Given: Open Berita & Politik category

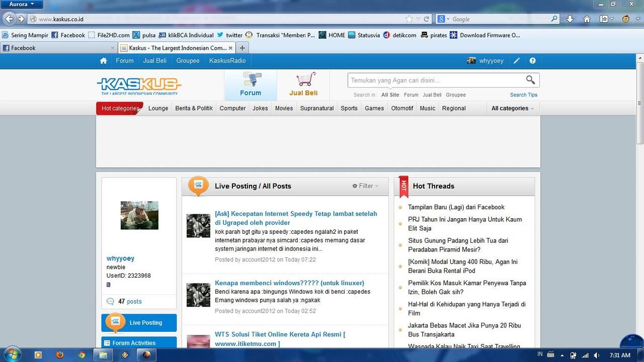Looking at the screenshot, I should tap(194, 109).
